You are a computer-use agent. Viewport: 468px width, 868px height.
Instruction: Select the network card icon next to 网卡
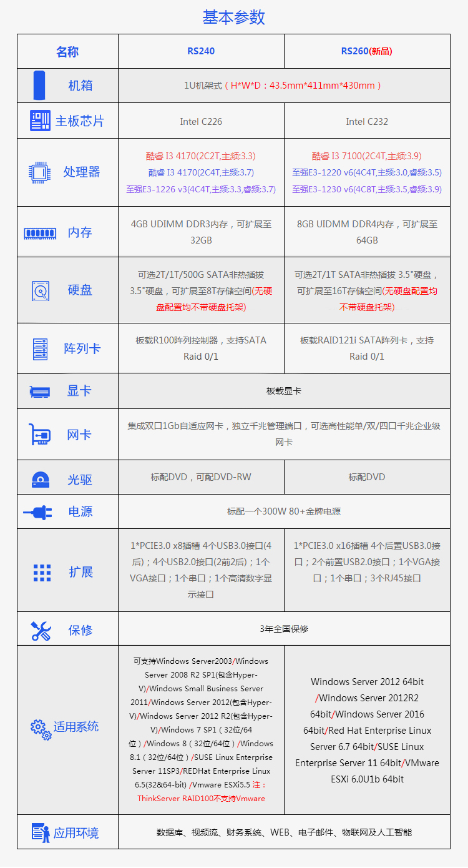[x=40, y=435]
